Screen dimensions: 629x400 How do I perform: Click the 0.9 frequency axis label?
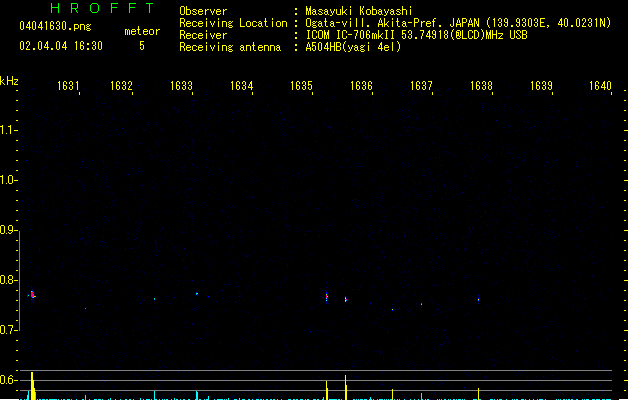coord(7,230)
